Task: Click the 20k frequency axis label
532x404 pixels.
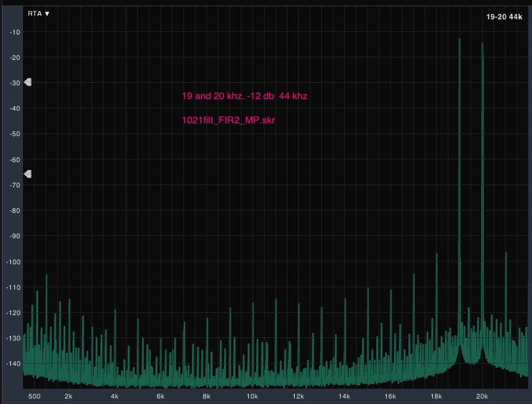Action: (482, 396)
